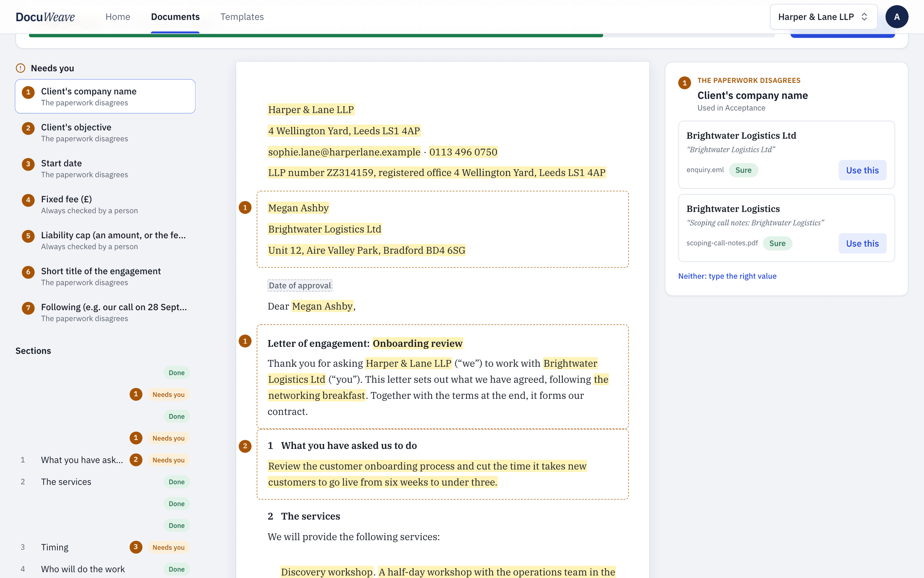Image resolution: width=924 pixels, height=578 pixels.
Task: Click the highlighted phone number 0113 496 0750
Action: [x=463, y=152]
